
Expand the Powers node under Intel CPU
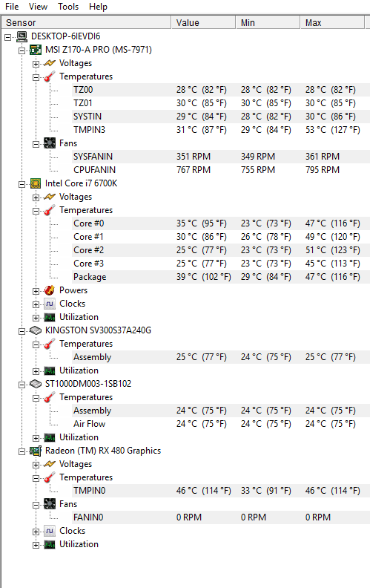36,291
